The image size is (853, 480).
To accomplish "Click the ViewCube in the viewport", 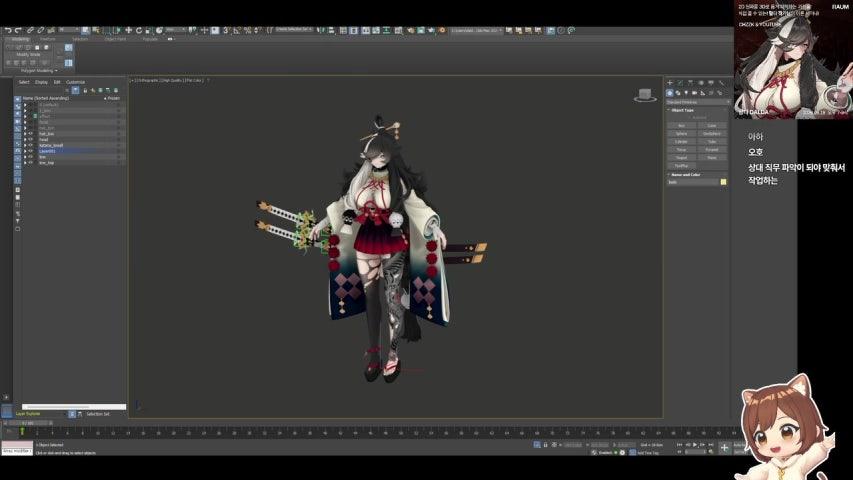I will pyautogui.click(x=645, y=95).
